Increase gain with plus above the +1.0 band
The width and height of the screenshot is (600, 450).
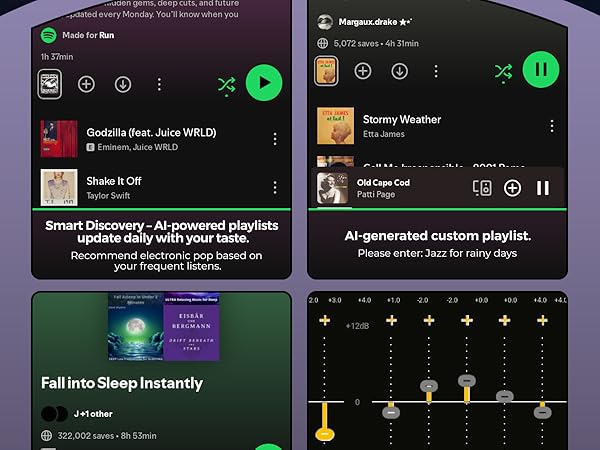click(x=391, y=320)
